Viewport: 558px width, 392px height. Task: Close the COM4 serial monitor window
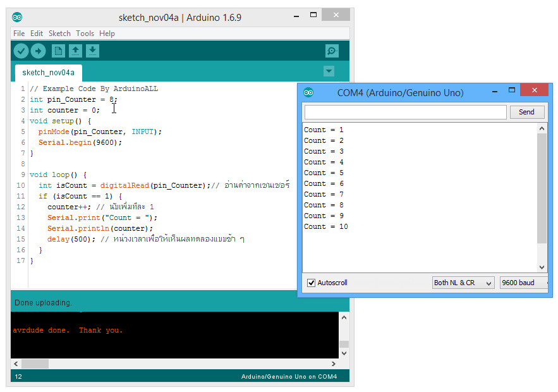[534, 90]
